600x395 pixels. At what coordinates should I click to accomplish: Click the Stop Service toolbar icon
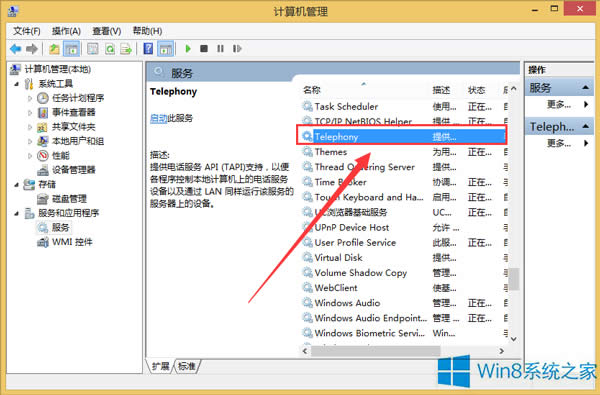coord(204,49)
